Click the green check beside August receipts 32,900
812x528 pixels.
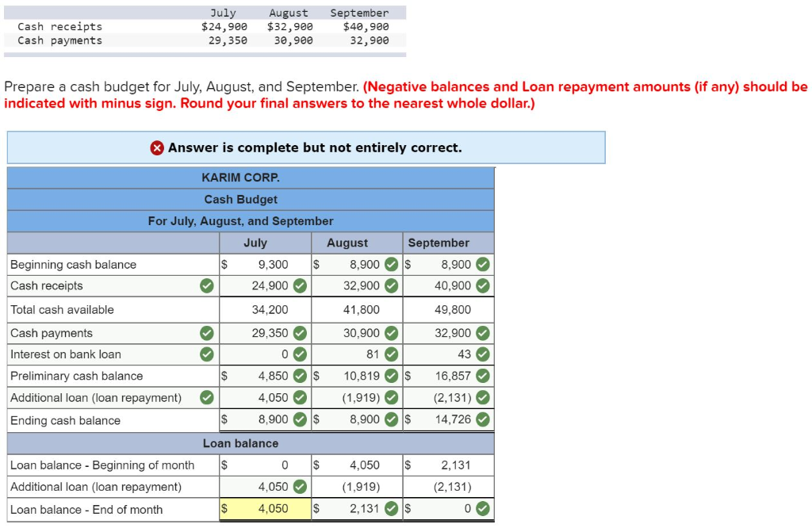pos(392,285)
